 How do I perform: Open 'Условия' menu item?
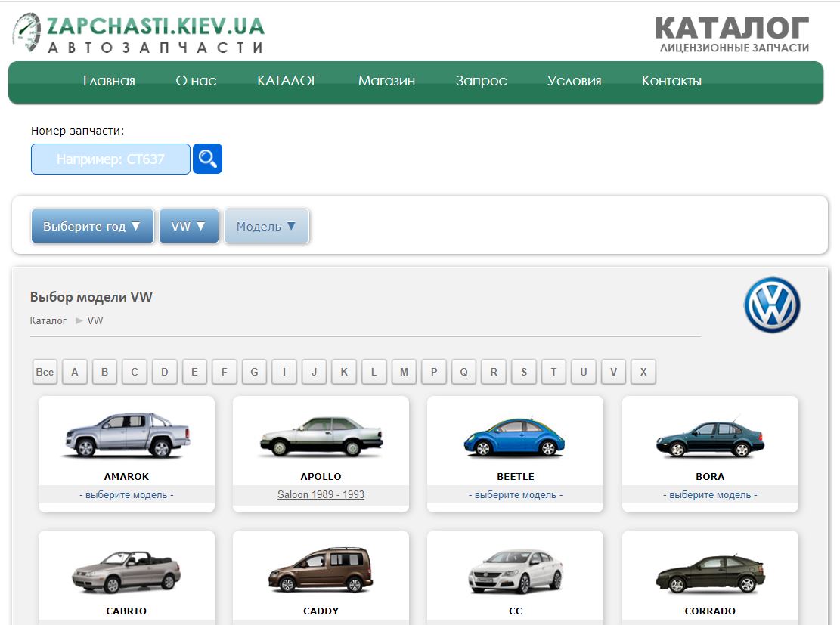point(575,81)
